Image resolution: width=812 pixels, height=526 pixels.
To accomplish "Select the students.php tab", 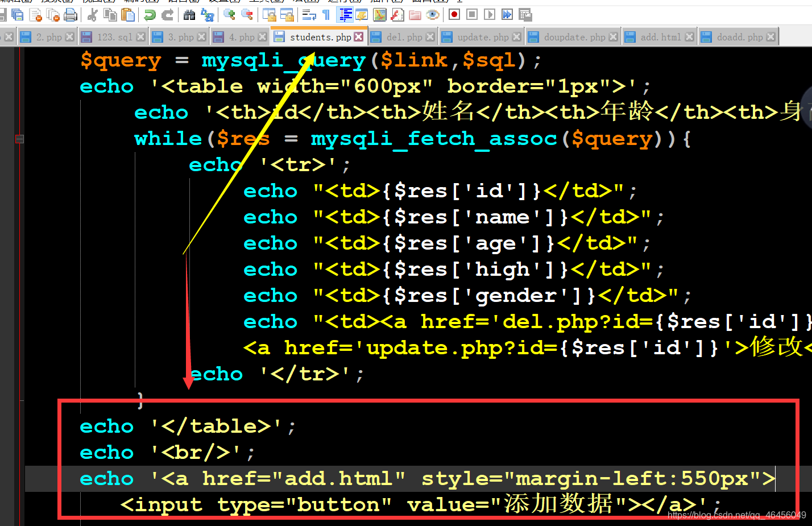I will [x=320, y=37].
